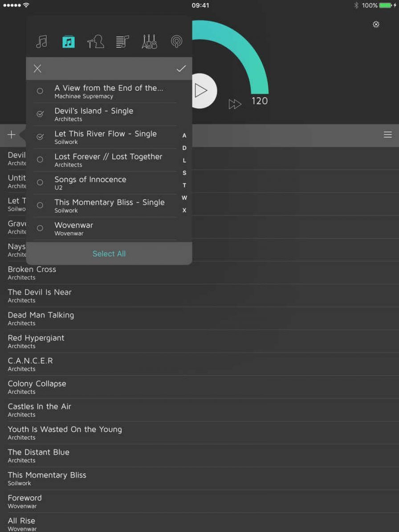Check the Wovenwar album circle
Image resolution: width=399 pixels, height=532 pixels.
[40, 228]
